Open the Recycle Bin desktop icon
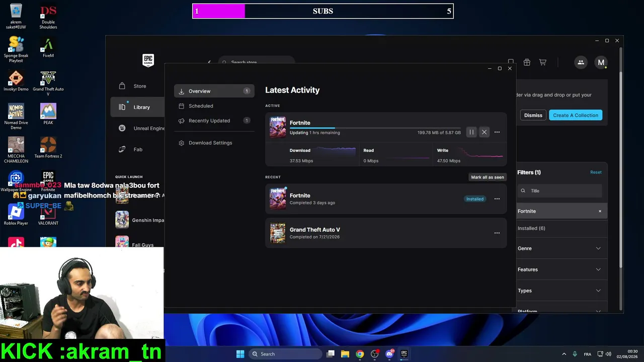Viewport: 644px width, 362px height. point(16,17)
